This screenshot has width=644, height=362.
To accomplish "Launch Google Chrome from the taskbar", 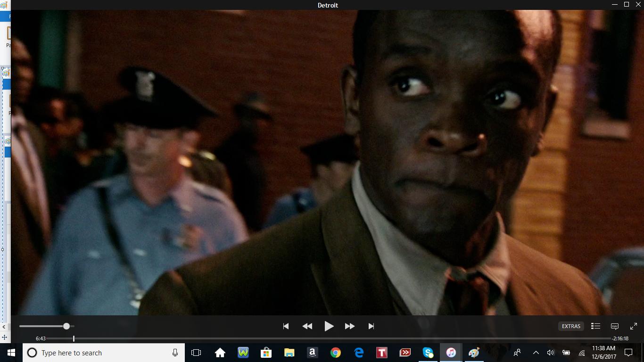I will (335, 353).
